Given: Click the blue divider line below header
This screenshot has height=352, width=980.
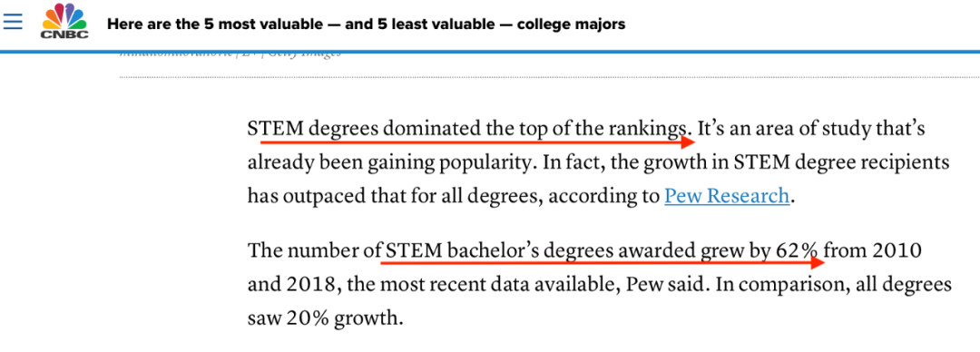Looking at the screenshot, I should 490,51.
